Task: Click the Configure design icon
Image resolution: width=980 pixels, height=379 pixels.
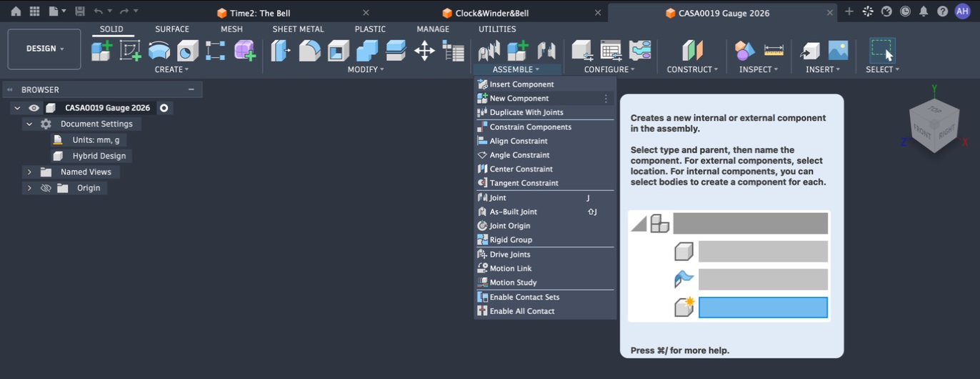Action: (582, 51)
